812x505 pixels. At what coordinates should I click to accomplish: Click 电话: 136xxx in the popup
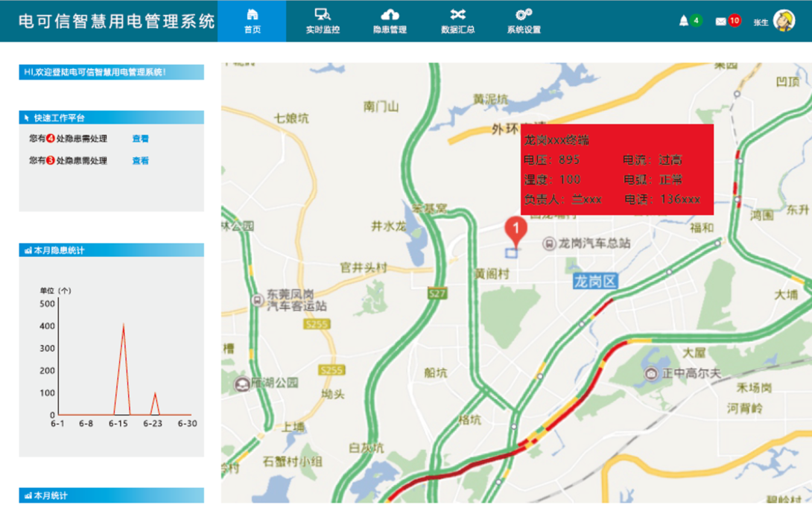(x=662, y=199)
